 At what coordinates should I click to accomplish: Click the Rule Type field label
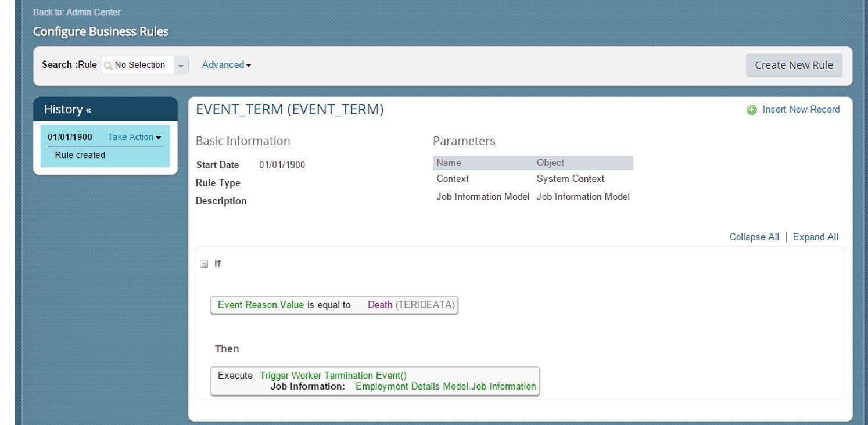(x=218, y=183)
